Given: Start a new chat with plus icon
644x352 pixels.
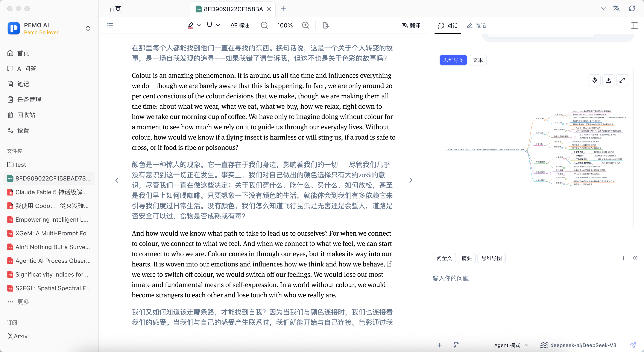Looking at the screenshot, I should [623, 258].
